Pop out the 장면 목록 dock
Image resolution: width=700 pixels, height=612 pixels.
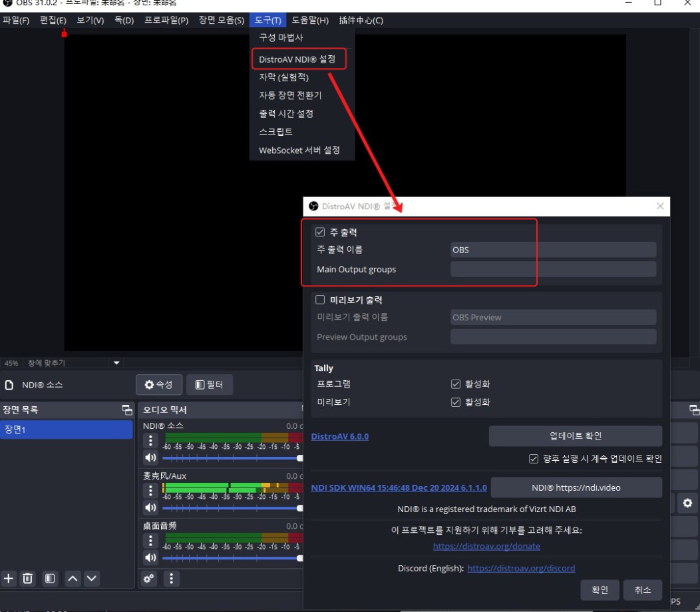[127, 410]
